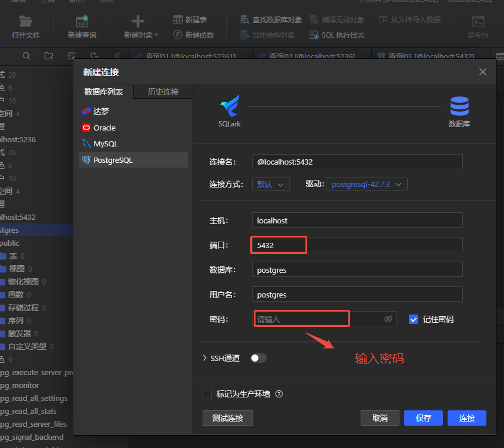Click the 取消 button
This screenshot has height=448, width=504.
(x=379, y=418)
